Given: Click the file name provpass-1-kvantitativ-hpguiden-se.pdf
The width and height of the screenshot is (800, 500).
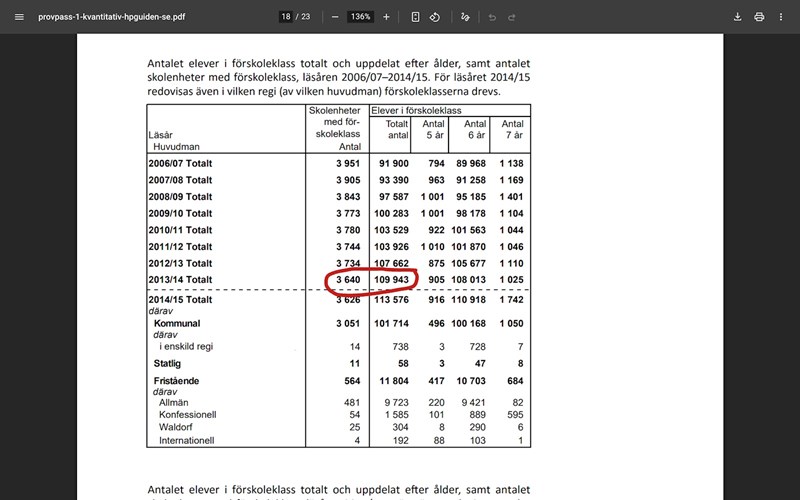Looking at the screenshot, I should pos(111,17).
